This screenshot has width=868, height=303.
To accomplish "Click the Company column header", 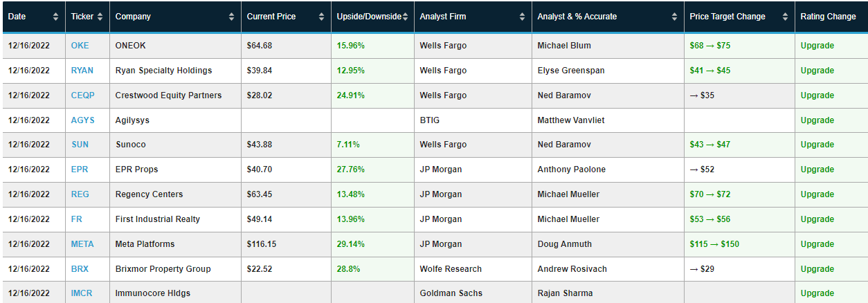I will 133,17.
